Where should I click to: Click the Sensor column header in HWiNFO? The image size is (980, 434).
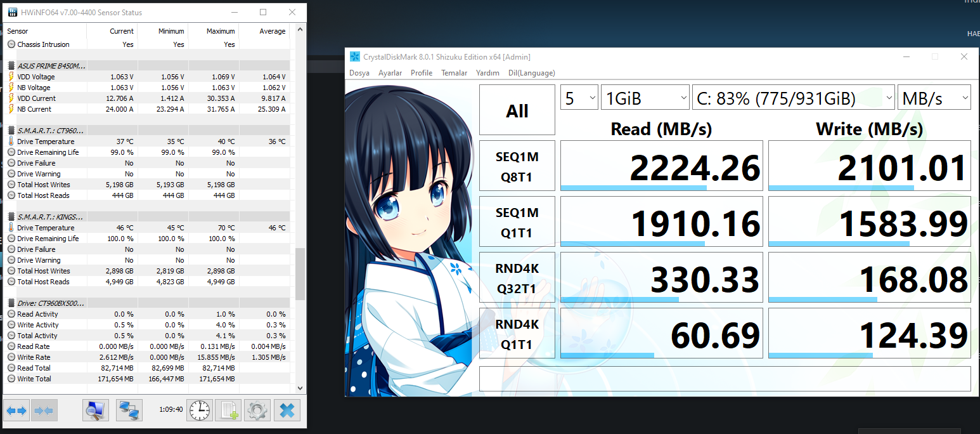pyautogui.click(x=45, y=31)
